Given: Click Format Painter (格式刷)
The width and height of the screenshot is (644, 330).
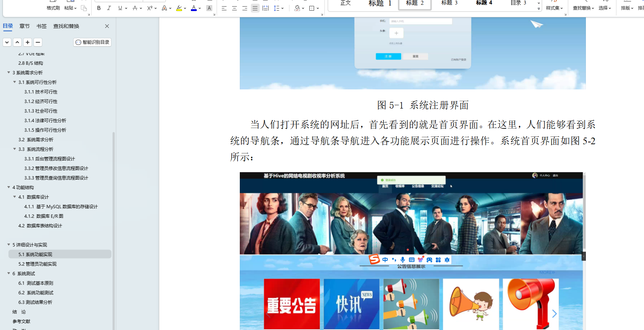Looking at the screenshot, I should [x=53, y=8].
